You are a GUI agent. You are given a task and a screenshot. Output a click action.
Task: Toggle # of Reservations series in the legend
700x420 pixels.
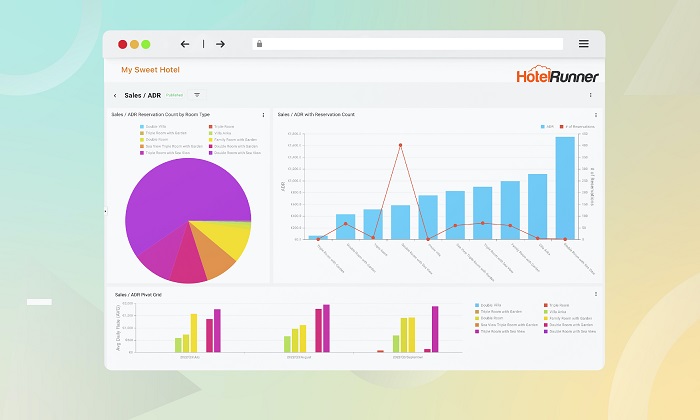(x=577, y=127)
